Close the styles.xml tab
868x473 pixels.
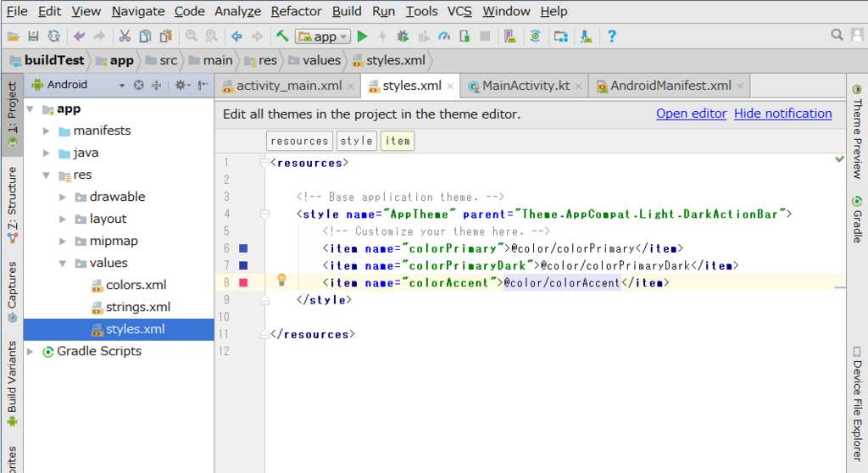[x=451, y=86]
